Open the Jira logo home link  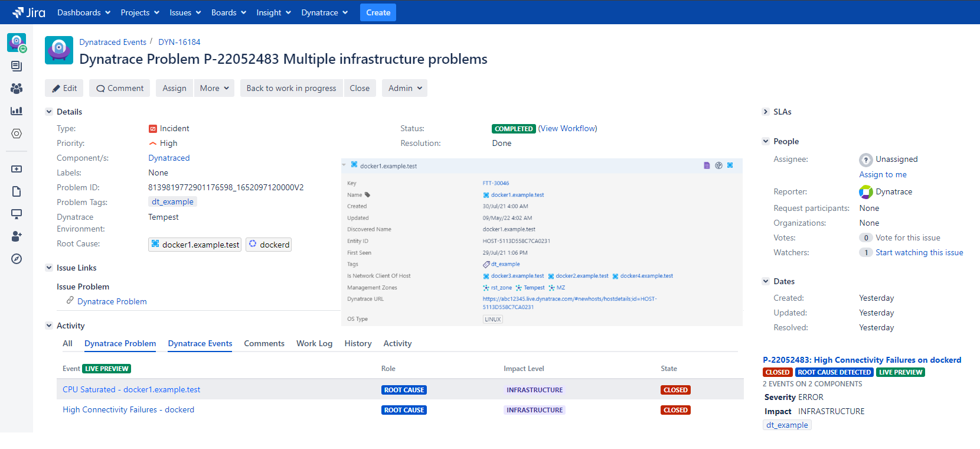[28, 12]
